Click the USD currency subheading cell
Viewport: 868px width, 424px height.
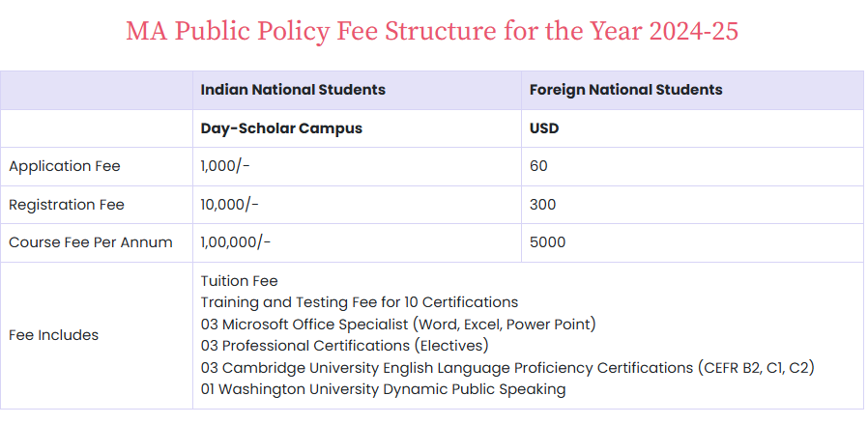pos(544,128)
